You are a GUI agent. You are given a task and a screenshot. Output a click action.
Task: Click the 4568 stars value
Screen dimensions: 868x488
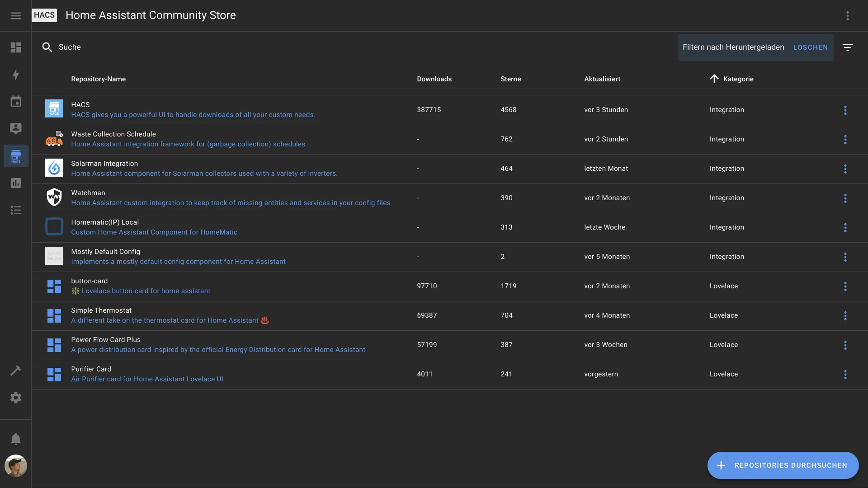click(x=508, y=110)
